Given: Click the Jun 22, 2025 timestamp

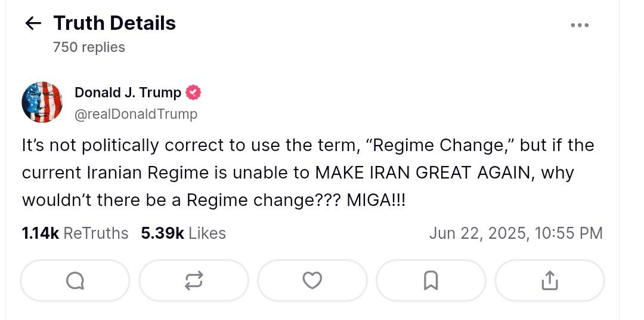Looking at the screenshot, I should 515,233.
